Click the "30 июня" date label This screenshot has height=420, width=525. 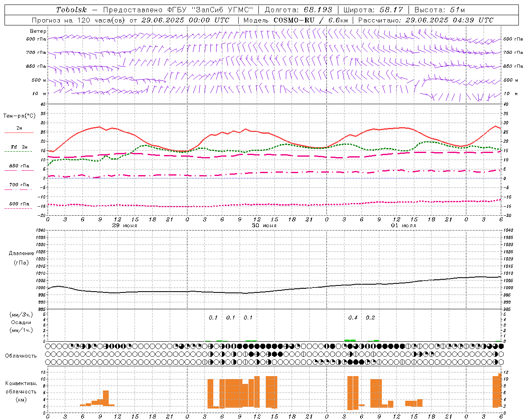point(264,226)
